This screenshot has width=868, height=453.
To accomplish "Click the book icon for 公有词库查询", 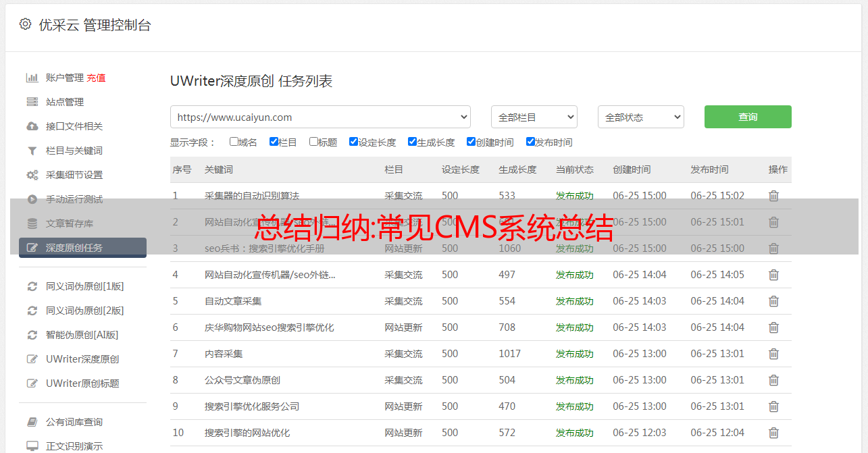I will [x=32, y=422].
